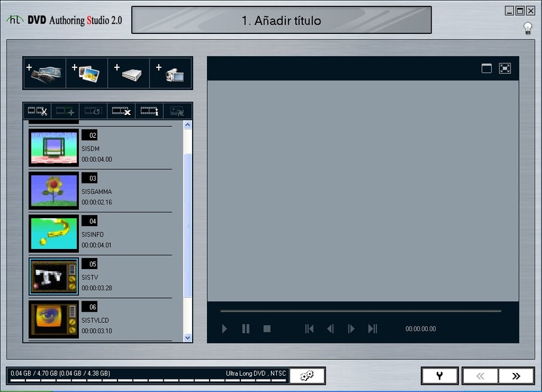Click the disc capacity usage bar
The height and width of the screenshot is (392, 542).
[x=148, y=380]
